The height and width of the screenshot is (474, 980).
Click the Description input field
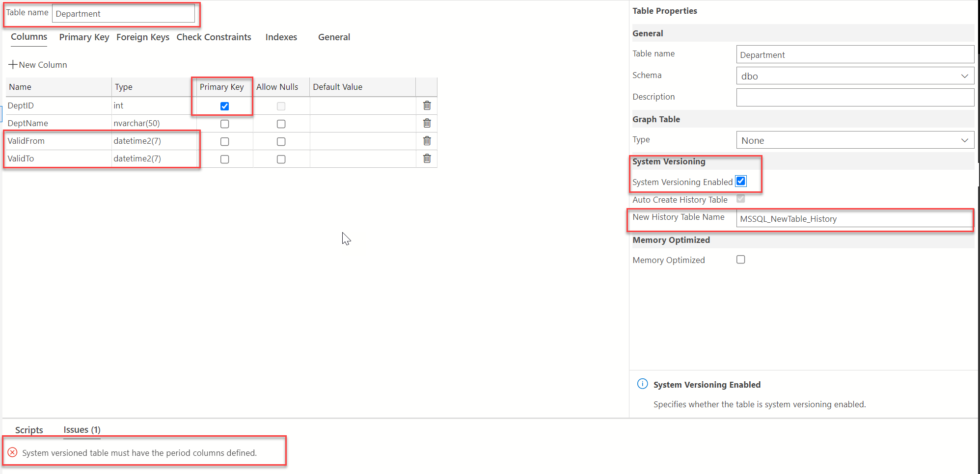(x=855, y=97)
